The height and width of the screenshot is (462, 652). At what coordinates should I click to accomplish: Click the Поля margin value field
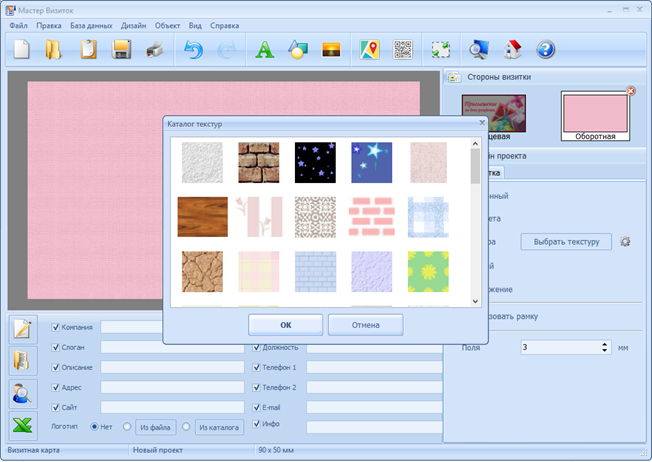pos(561,347)
